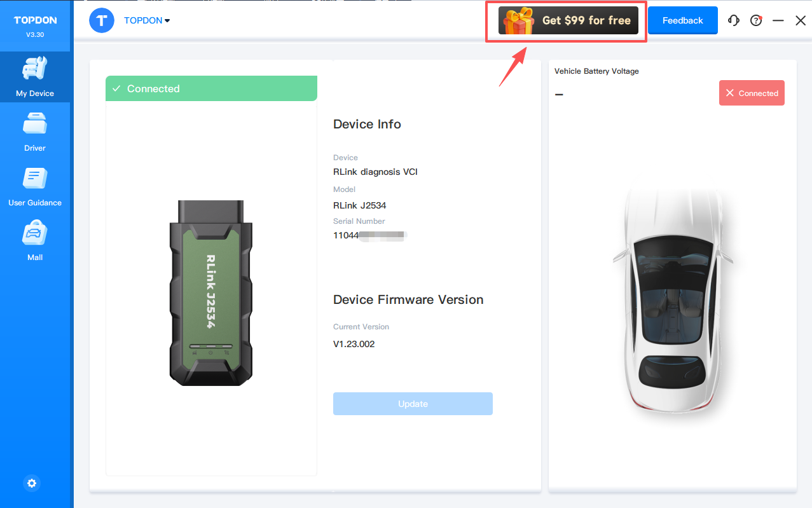Click the green Connected status bar
The image size is (812, 508).
[211, 88]
